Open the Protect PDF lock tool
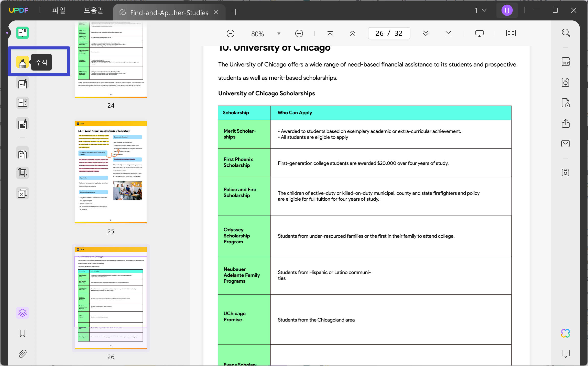The height and width of the screenshot is (366, 588). [566, 103]
